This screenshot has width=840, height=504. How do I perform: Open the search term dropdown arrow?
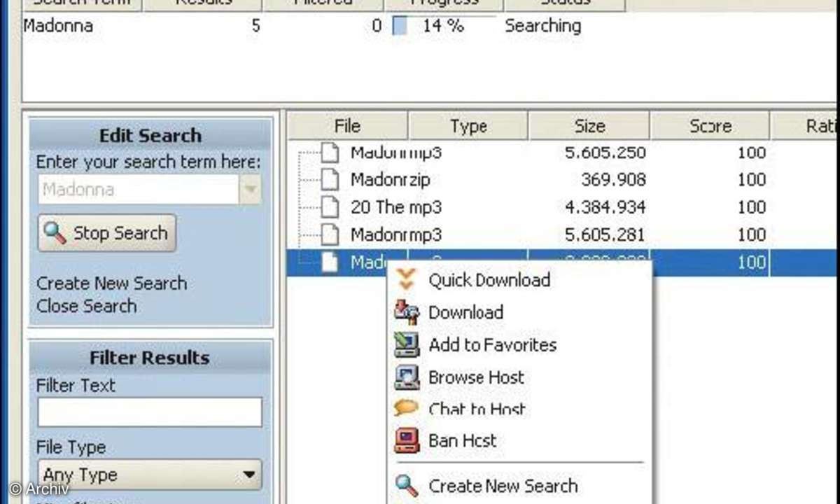pyautogui.click(x=250, y=190)
